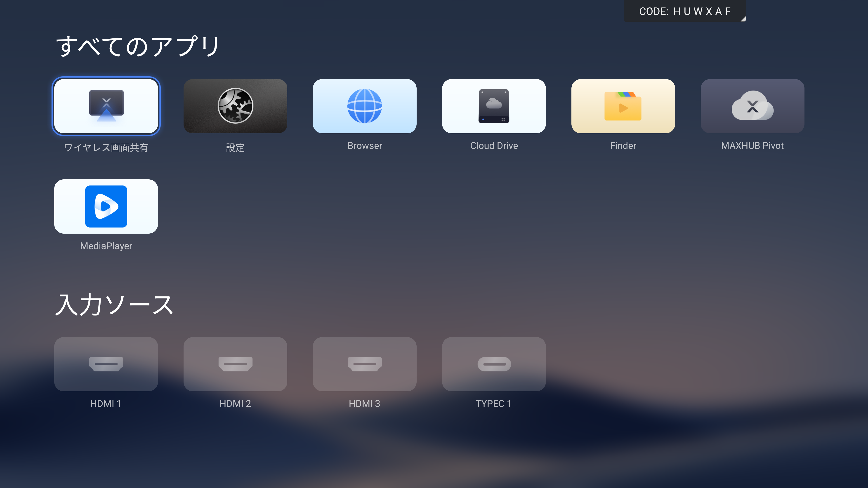Select TYPEC 1 input source
This screenshot has height=488, width=868.
pyautogui.click(x=494, y=364)
